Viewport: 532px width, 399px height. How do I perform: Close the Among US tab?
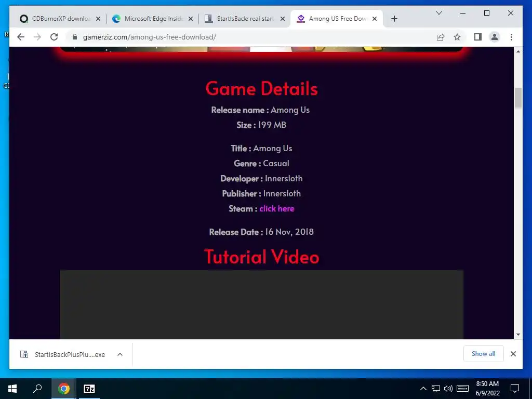pyautogui.click(x=375, y=19)
